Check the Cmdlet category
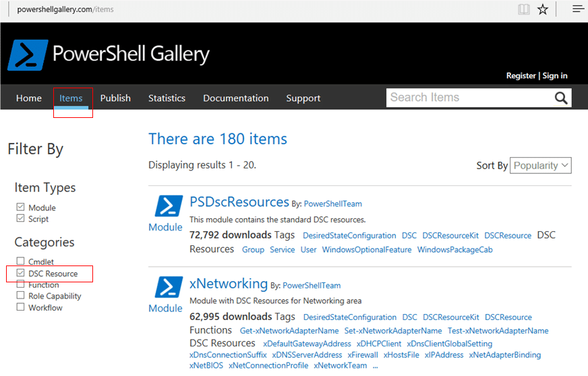Screen dimensions: 588x376 point(21,261)
